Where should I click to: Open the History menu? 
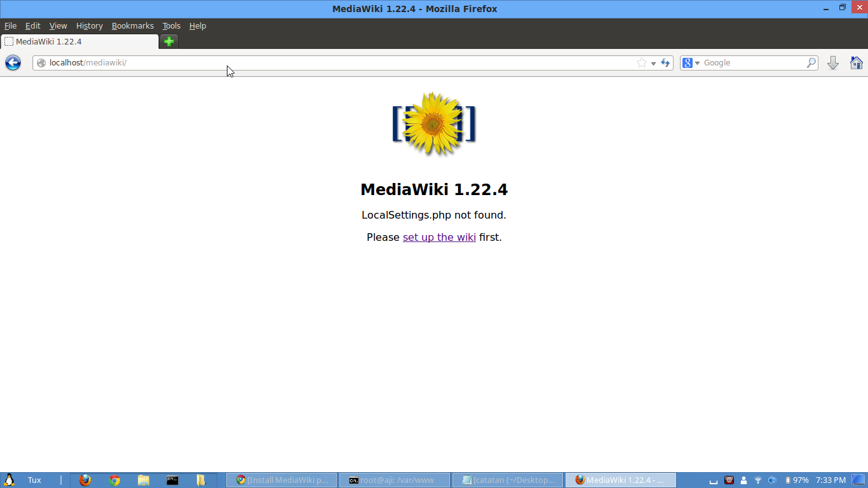(89, 26)
